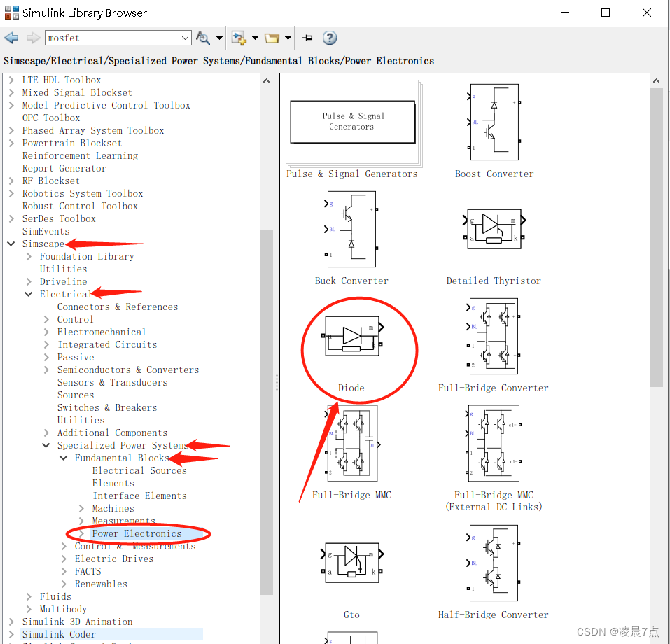Select Elements in library tree

point(113,483)
